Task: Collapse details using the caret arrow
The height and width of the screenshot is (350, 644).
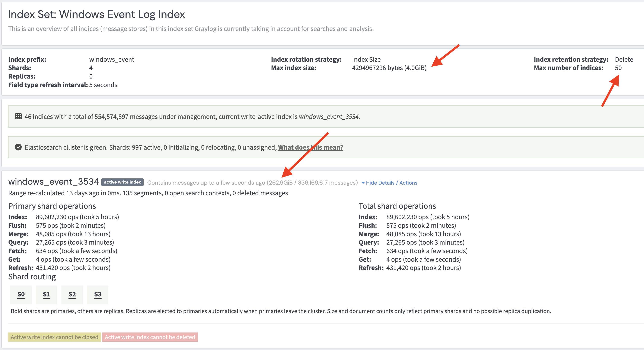Action: [363, 183]
